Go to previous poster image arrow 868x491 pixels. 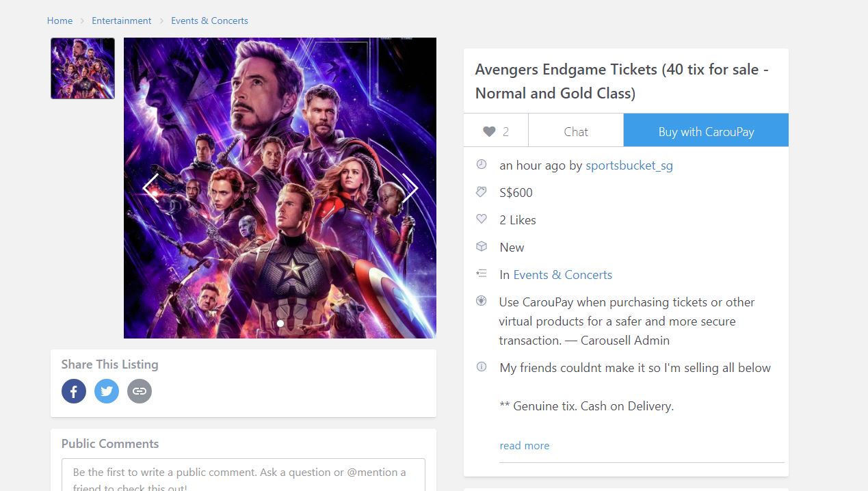[x=150, y=188]
